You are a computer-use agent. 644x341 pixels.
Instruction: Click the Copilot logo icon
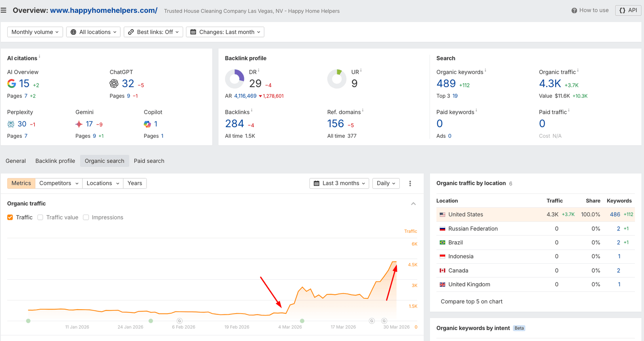coord(147,124)
